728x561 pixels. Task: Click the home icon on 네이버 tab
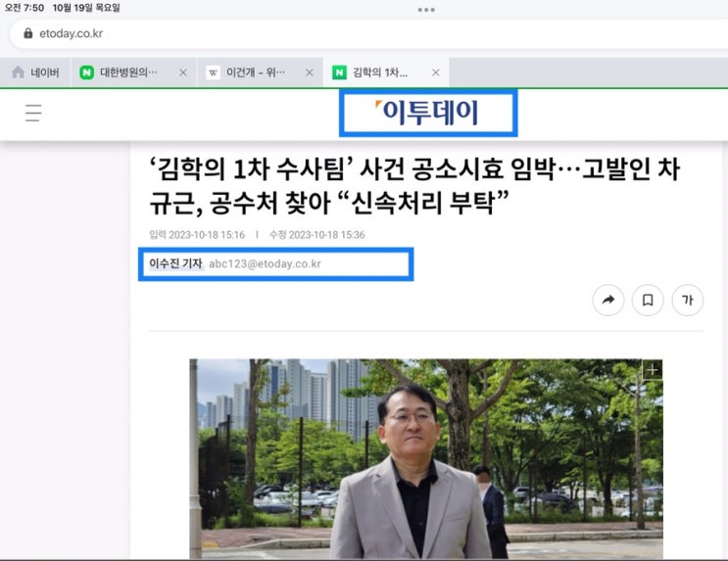(x=18, y=71)
